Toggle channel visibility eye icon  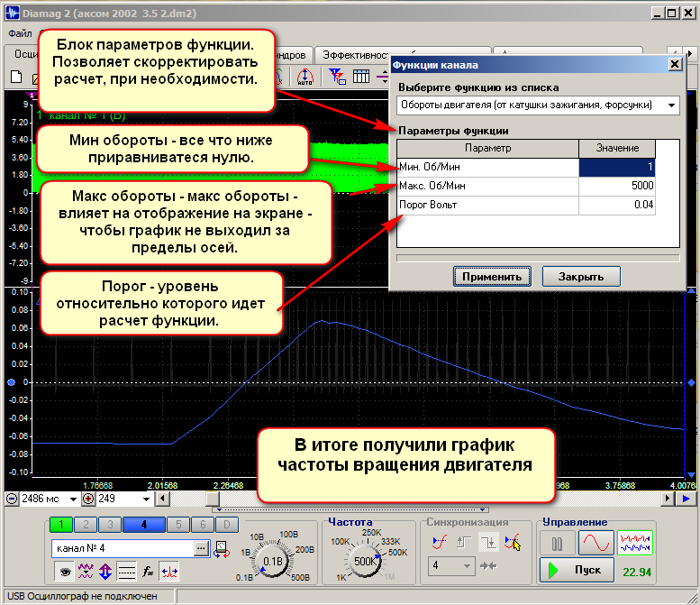(x=65, y=571)
